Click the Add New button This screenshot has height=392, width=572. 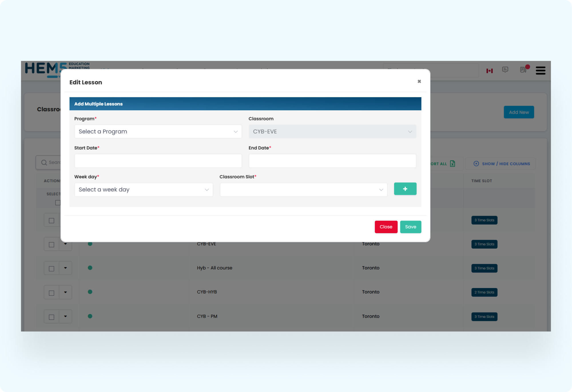[x=519, y=112]
